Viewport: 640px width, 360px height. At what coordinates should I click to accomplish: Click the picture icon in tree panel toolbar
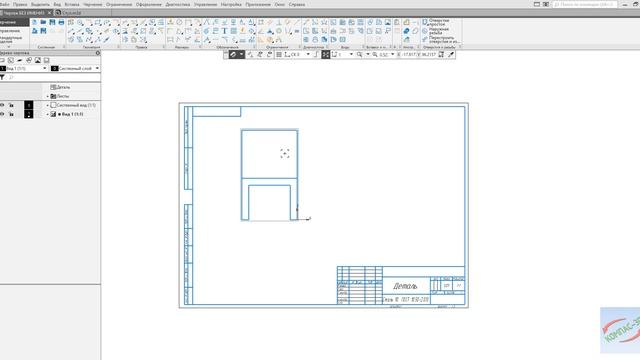[38, 60]
